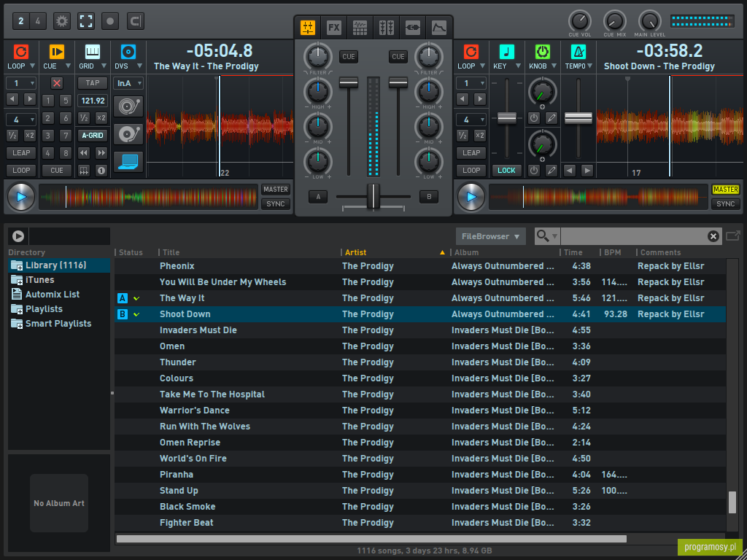Screen dimensions: 747x560
Task: Toggle right channel CUE button
Action: 398,57
